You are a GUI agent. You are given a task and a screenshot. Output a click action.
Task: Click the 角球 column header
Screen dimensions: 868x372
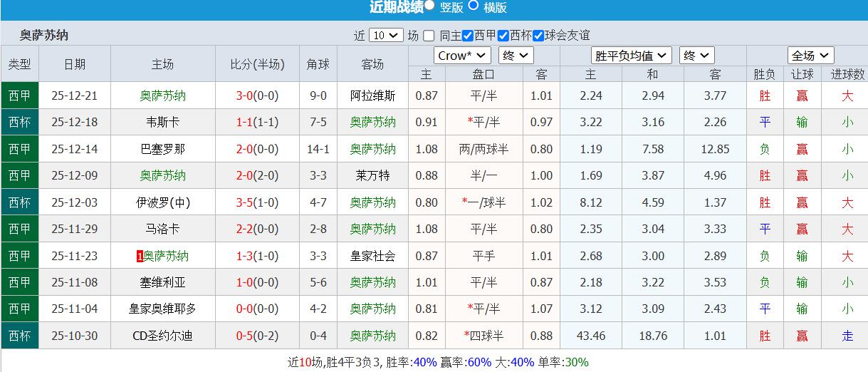coord(318,64)
